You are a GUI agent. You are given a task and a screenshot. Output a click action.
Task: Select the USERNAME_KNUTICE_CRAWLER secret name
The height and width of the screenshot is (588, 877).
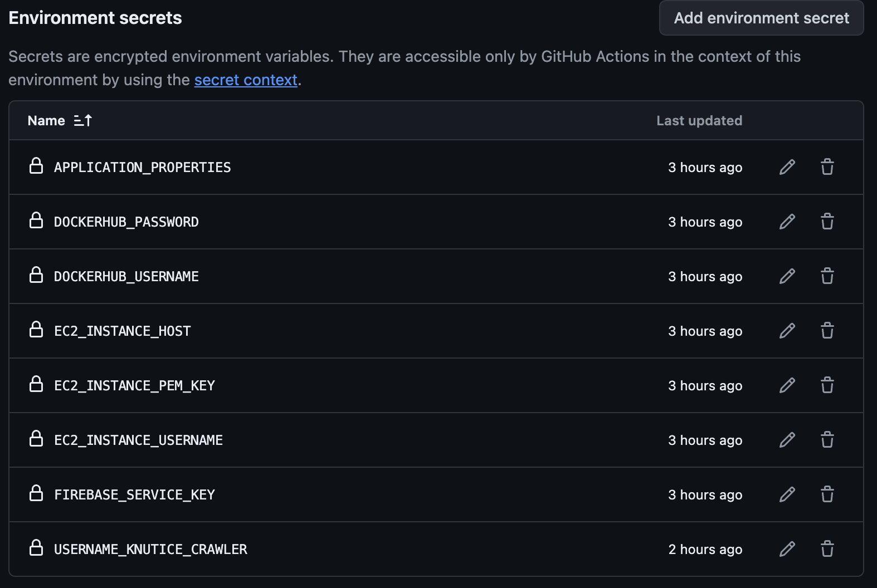150,550
